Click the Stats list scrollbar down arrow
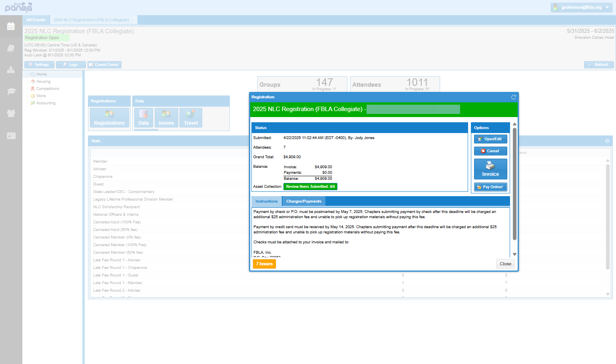 point(608,294)
